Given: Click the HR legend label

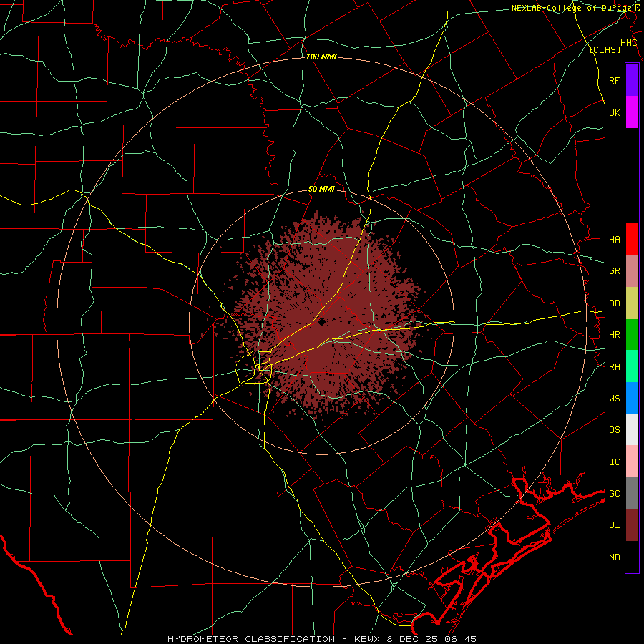Looking at the screenshot, I should [x=614, y=335].
